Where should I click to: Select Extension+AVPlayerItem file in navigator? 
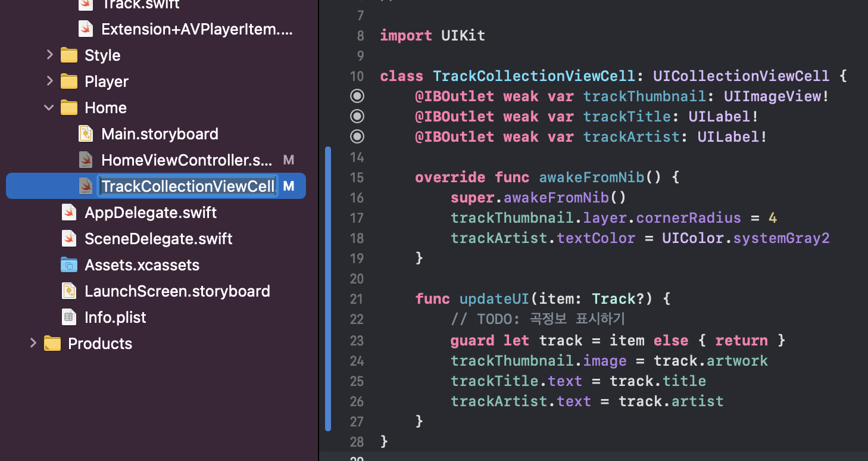click(x=196, y=29)
